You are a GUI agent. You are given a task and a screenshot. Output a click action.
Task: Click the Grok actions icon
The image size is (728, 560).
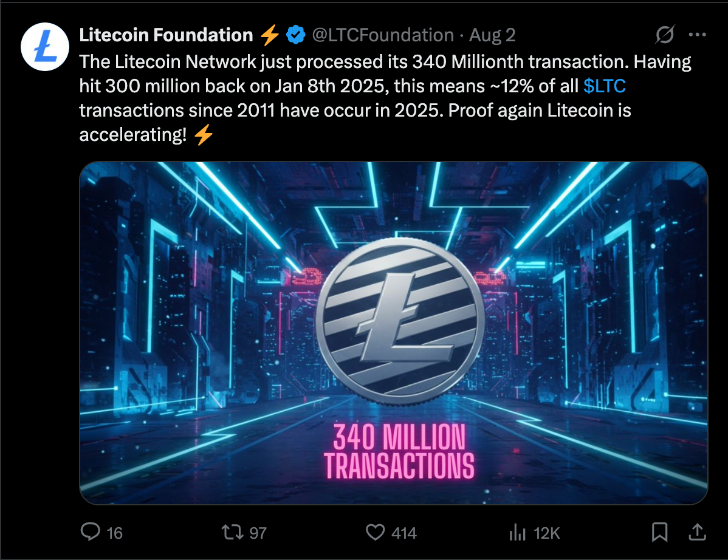(x=664, y=35)
